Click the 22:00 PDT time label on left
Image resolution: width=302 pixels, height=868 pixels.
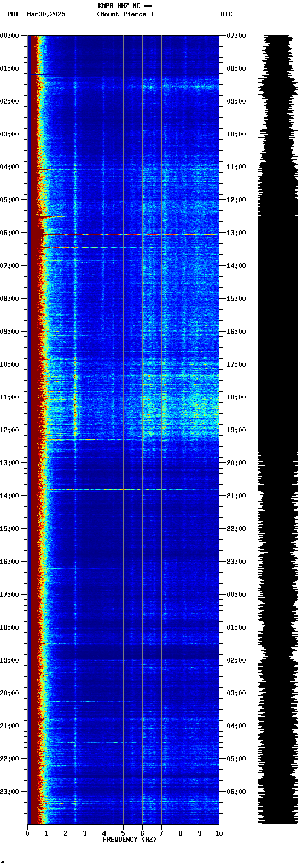pos(9,759)
